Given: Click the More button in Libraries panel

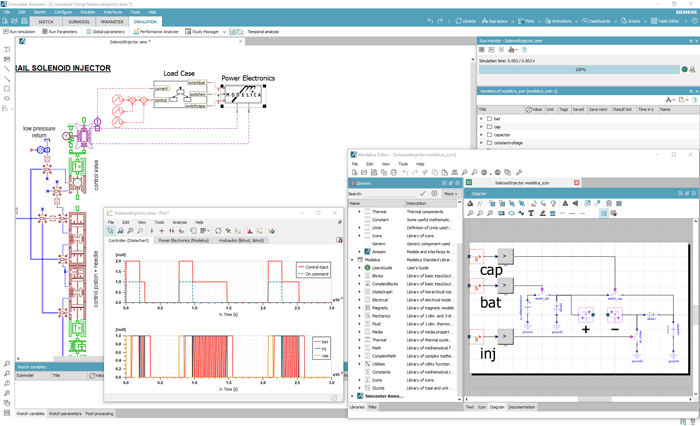Looking at the screenshot, I should (450, 194).
